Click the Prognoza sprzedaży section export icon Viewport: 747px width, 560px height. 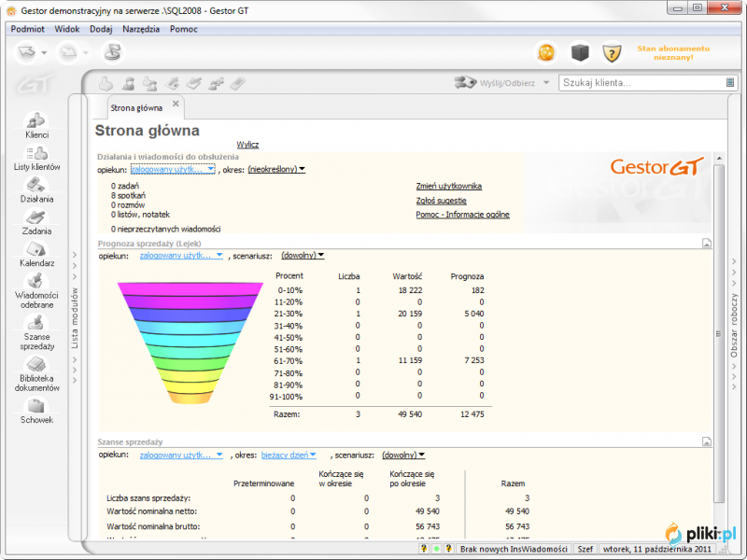click(x=707, y=244)
